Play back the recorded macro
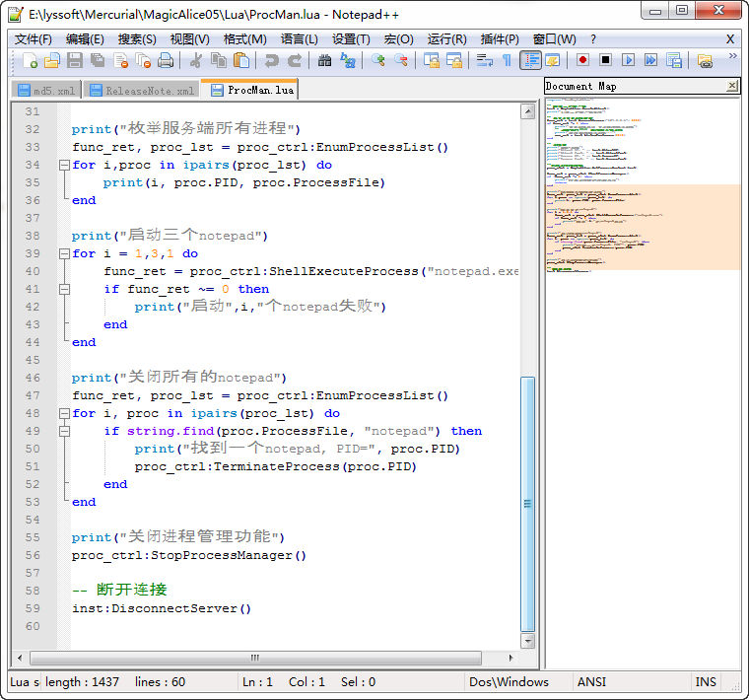Screen dimensions: 749x700 pos(628,60)
